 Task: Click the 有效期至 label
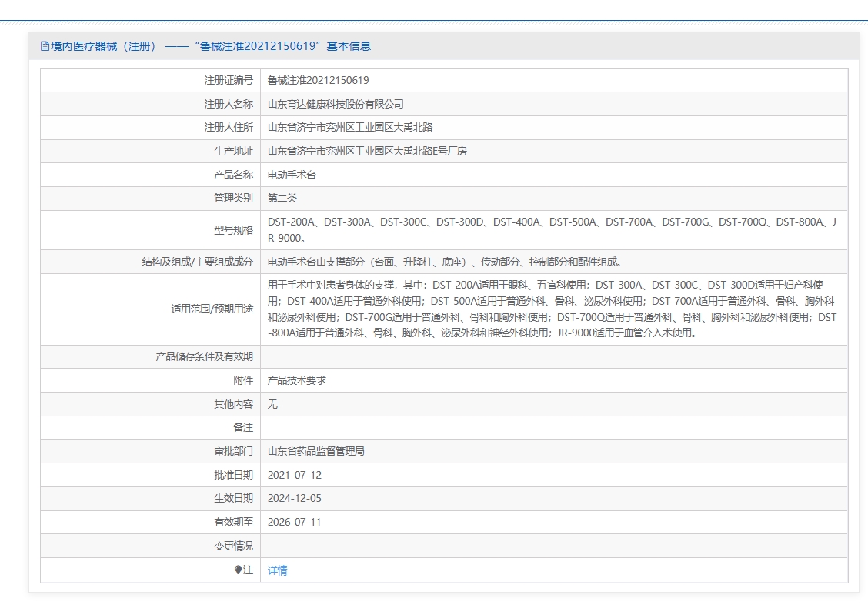[234, 523]
